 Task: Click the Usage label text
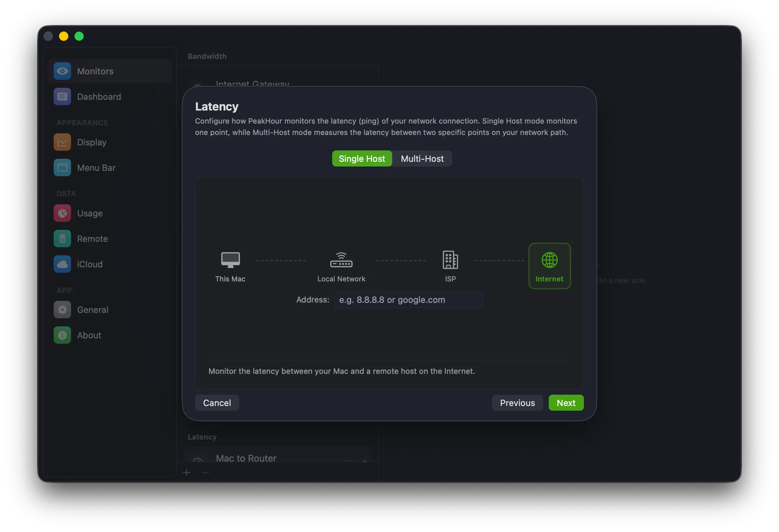pyautogui.click(x=90, y=213)
